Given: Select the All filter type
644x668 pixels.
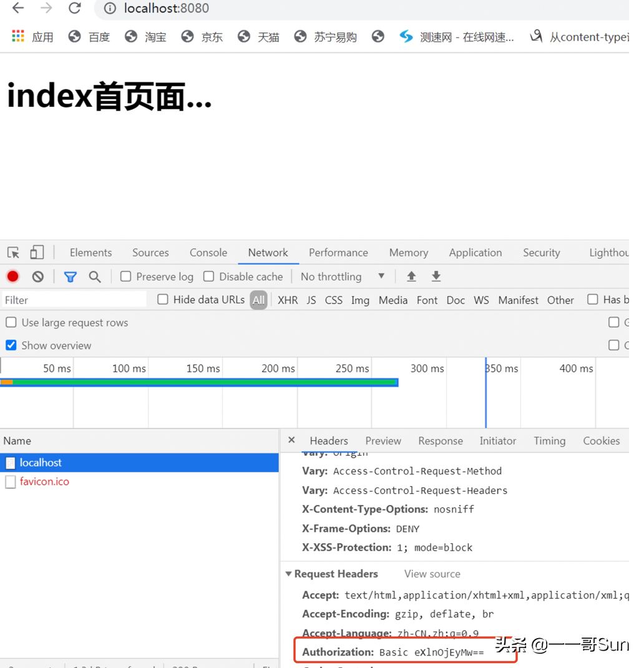Looking at the screenshot, I should [x=258, y=300].
